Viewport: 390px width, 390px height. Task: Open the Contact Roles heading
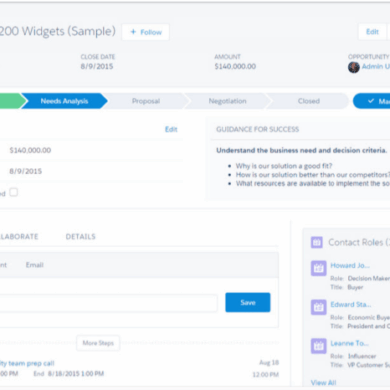click(359, 242)
